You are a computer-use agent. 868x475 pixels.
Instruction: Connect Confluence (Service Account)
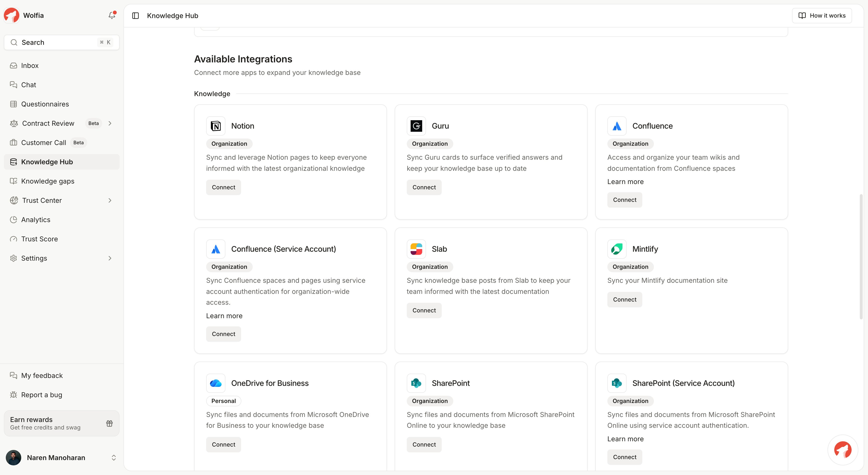coord(224,334)
